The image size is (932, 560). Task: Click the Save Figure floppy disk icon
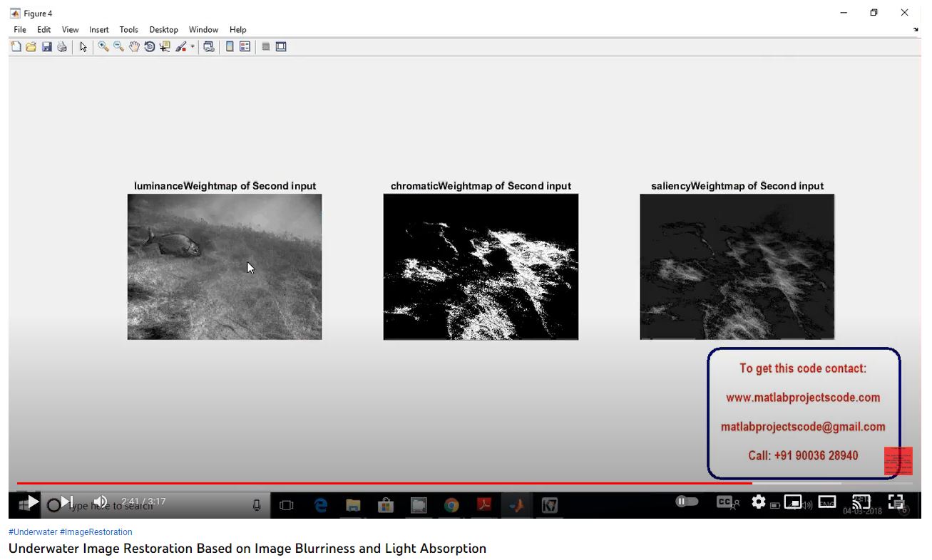47,47
